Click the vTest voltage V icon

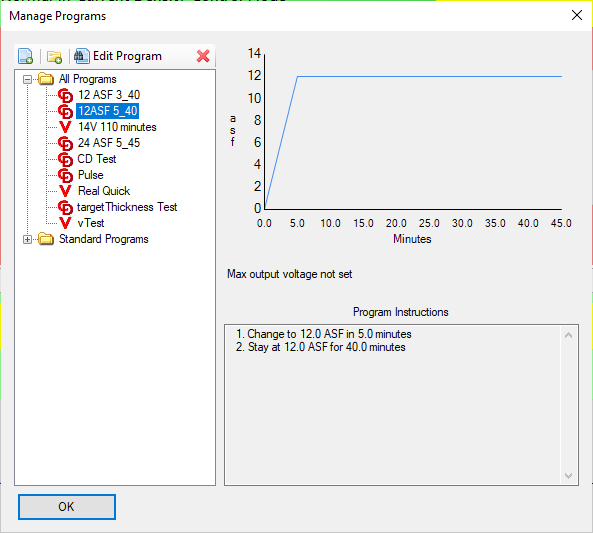click(x=65, y=223)
